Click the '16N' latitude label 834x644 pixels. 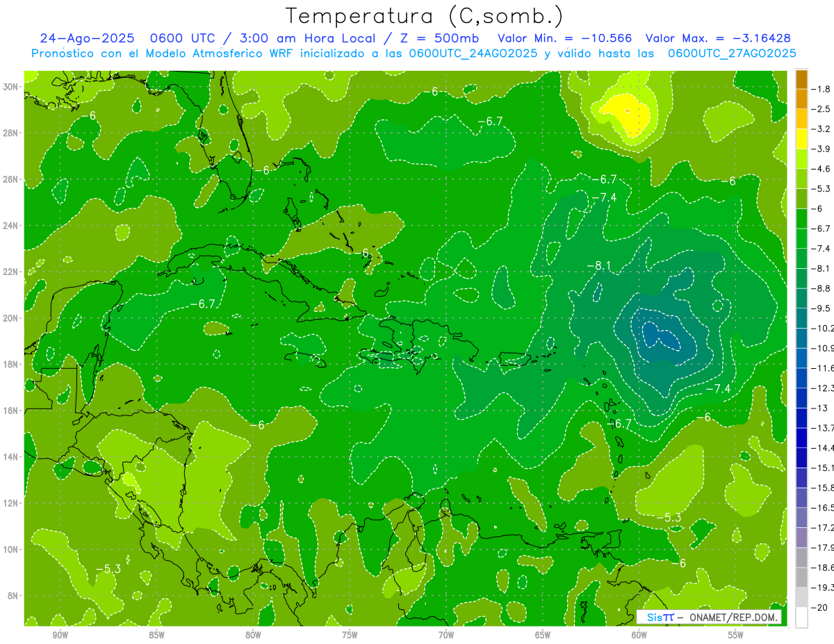pyautogui.click(x=12, y=411)
